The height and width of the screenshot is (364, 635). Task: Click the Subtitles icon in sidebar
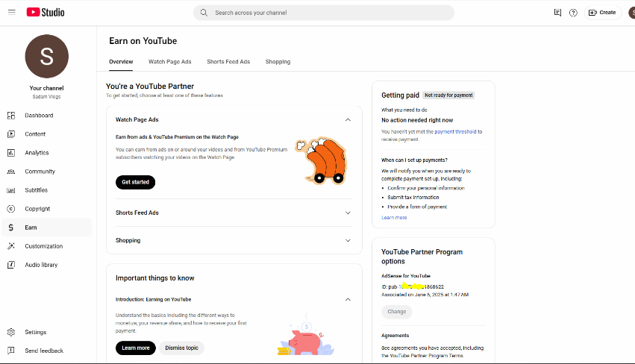pyautogui.click(x=11, y=190)
